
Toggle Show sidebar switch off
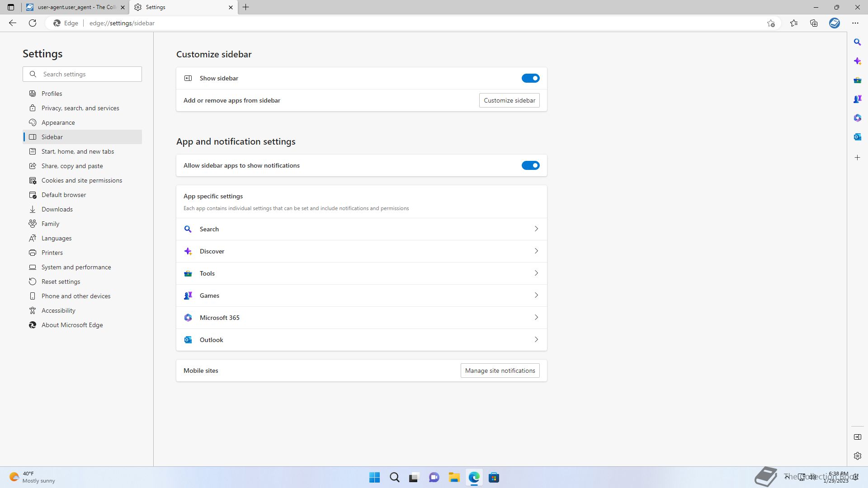(x=530, y=78)
